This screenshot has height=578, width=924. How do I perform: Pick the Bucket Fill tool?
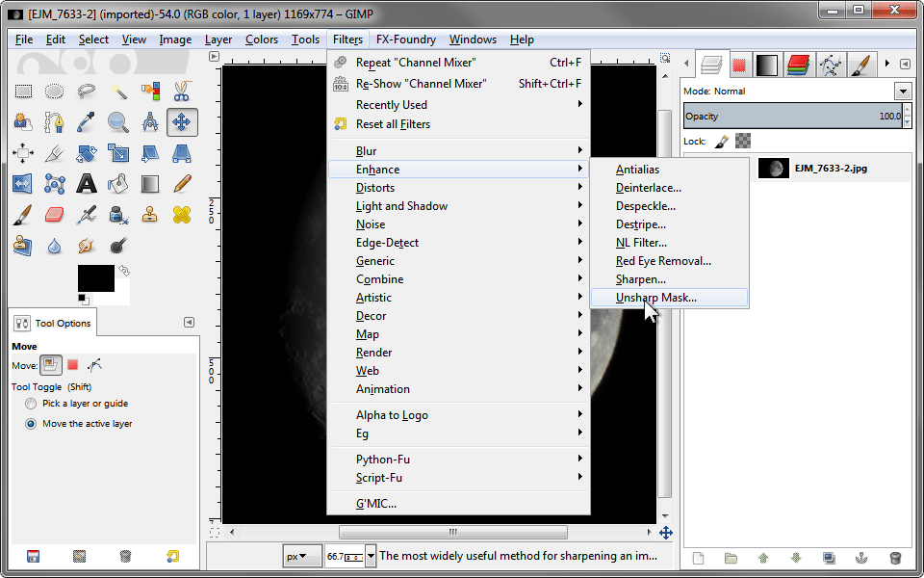coord(119,182)
